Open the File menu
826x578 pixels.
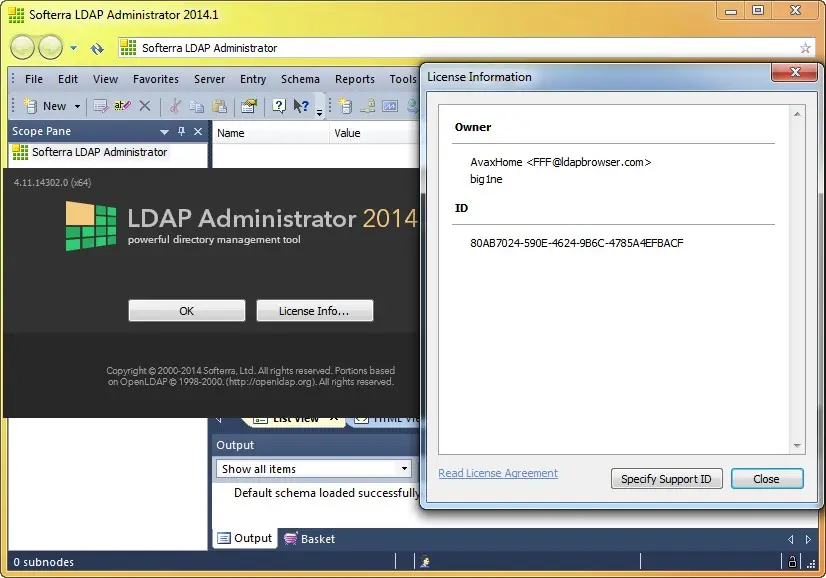[x=34, y=79]
